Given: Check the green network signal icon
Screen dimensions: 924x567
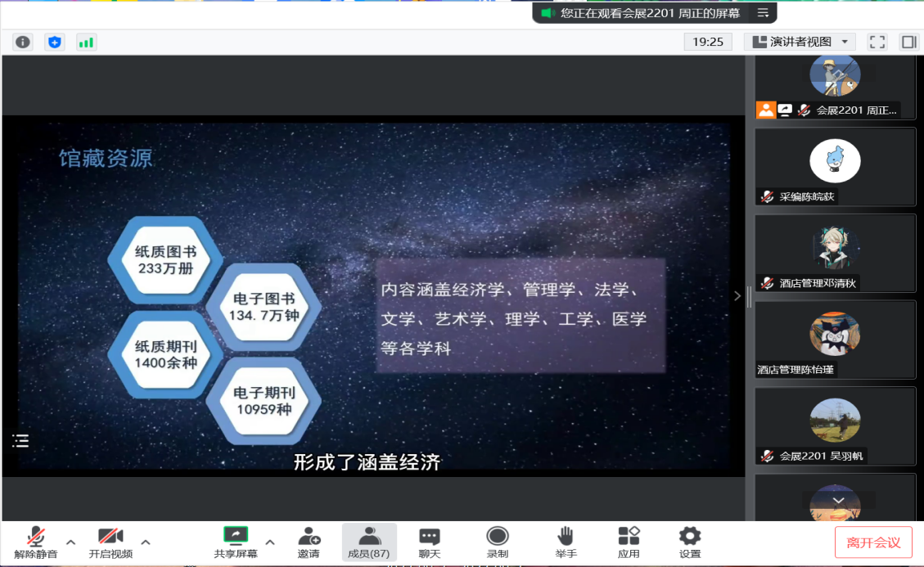Looking at the screenshot, I should click(86, 42).
